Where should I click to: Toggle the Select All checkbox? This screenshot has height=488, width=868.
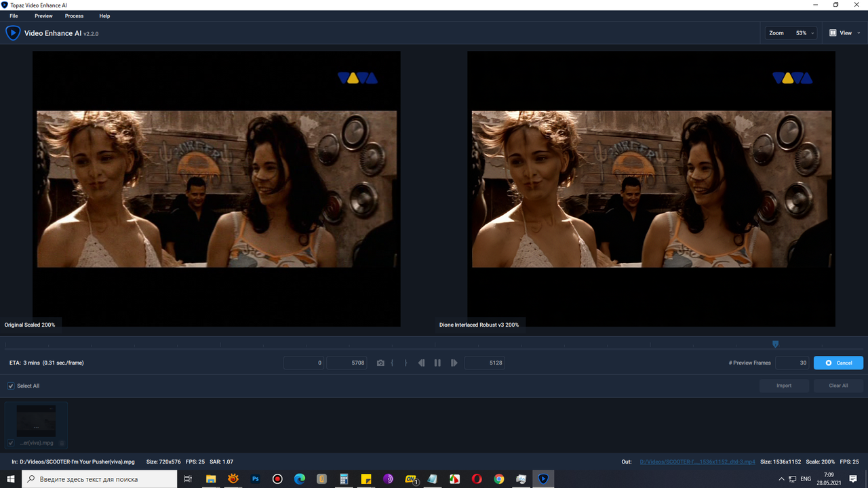[x=11, y=386]
